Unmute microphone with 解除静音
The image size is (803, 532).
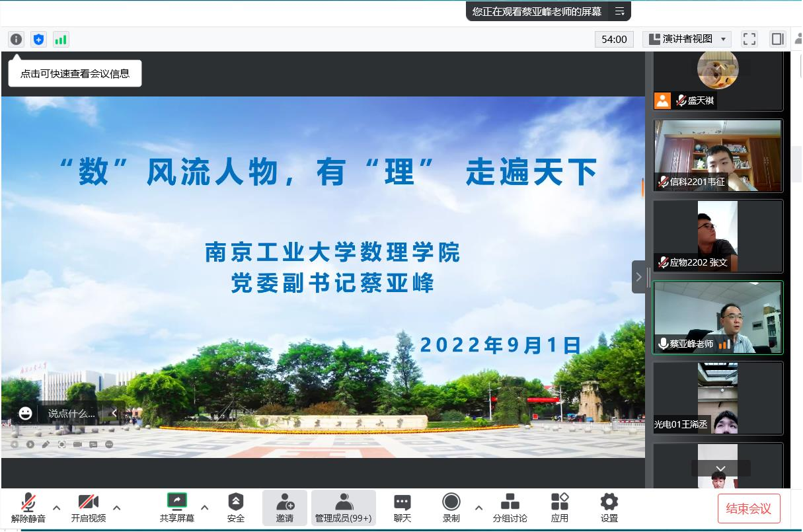point(28,508)
